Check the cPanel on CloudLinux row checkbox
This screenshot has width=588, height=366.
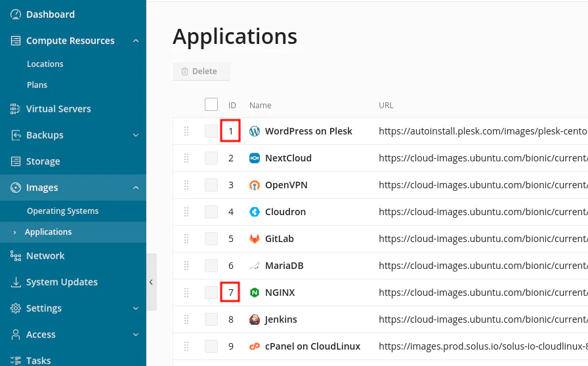[x=211, y=346]
